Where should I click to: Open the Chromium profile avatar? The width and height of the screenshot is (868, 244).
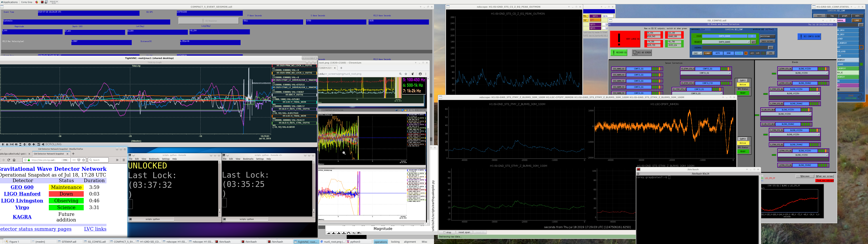(420, 74)
